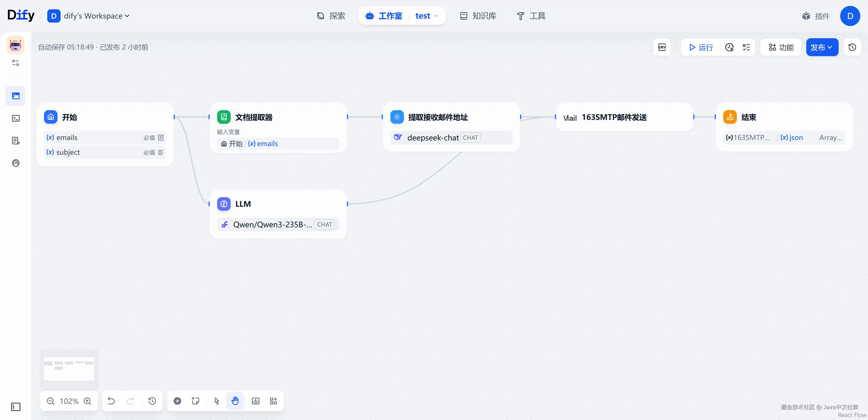This screenshot has height=420, width=868.
Task: Go to the 知识库 knowledge tab
Action: 478,16
